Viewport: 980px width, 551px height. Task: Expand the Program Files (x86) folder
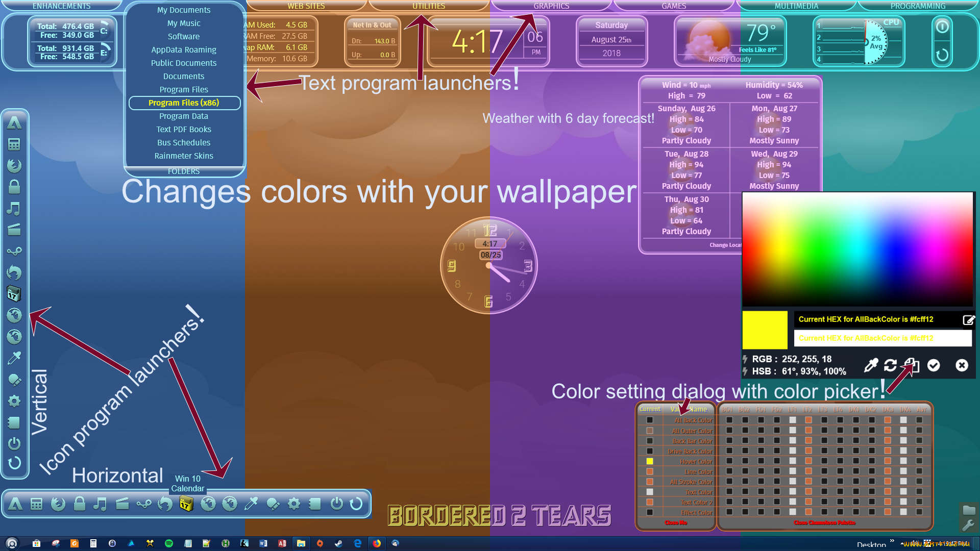183,102
